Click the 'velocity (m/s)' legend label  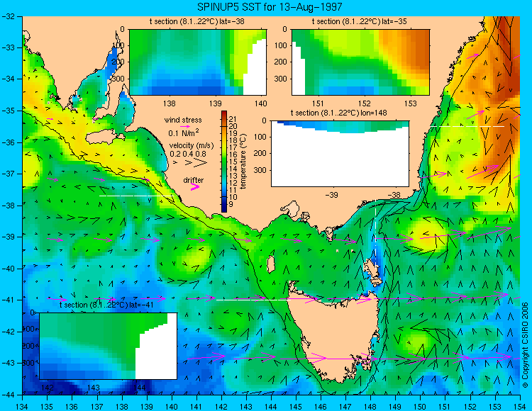coord(192,146)
